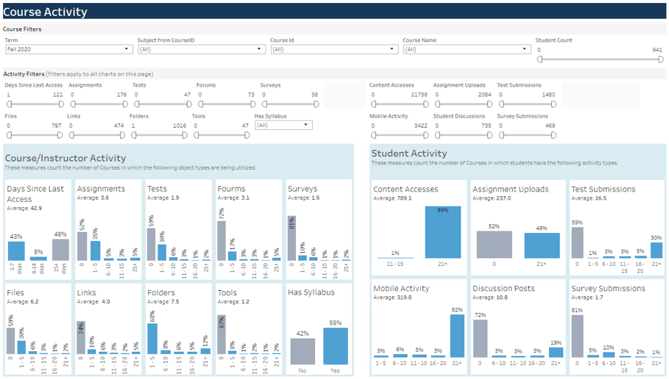Click the Survey Submissions slider right handle
The height and width of the screenshot is (379, 669).
click(553, 135)
